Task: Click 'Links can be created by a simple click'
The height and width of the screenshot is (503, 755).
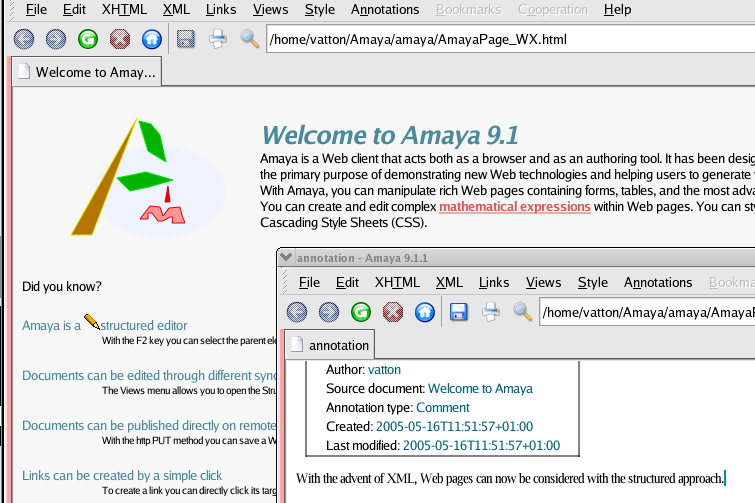Action: 122,476
